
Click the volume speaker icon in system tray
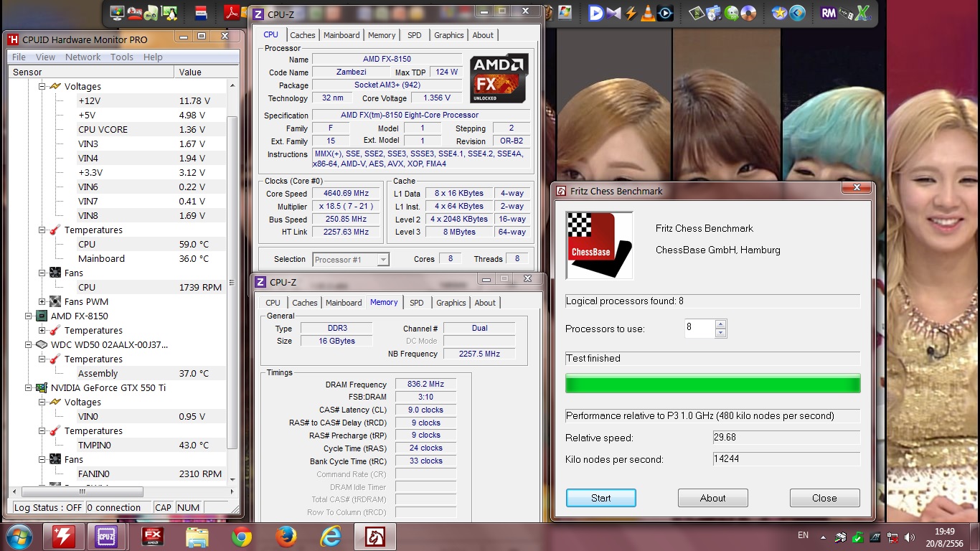(910, 537)
